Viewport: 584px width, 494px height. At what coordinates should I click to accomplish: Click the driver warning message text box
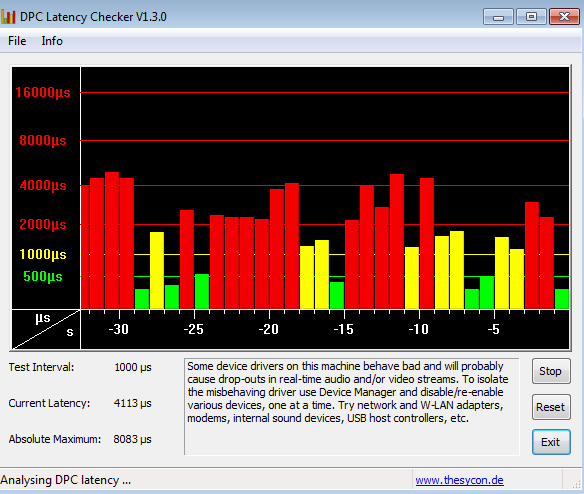tap(352, 407)
